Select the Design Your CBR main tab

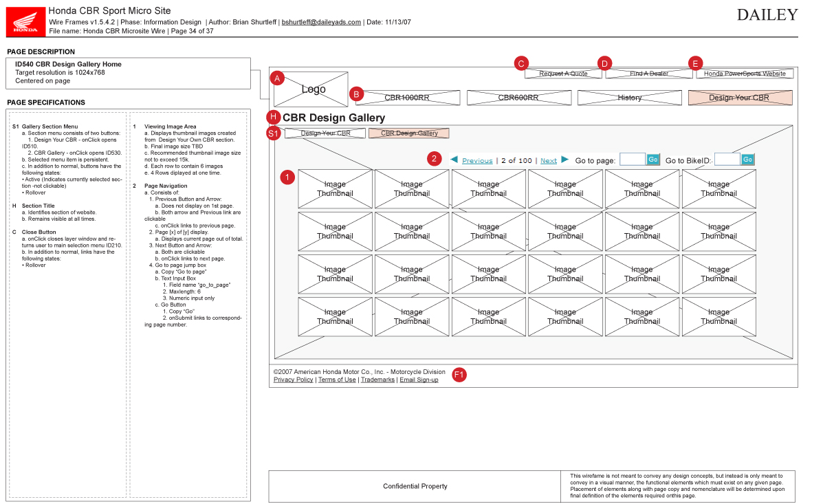[x=740, y=98]
